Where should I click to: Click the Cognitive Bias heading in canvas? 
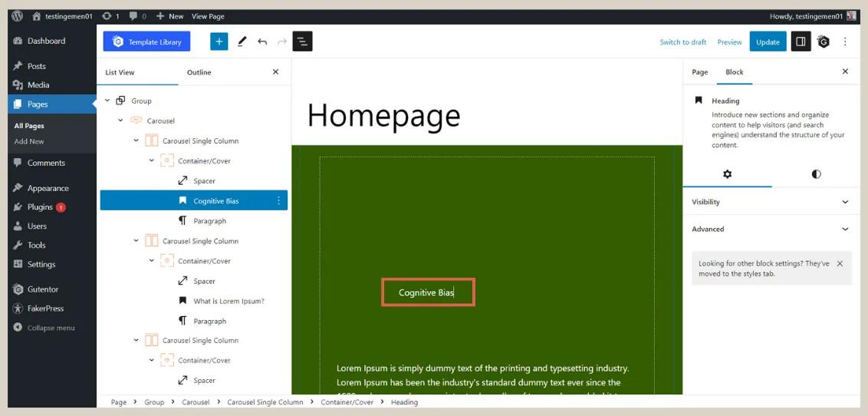pos(427,292)
